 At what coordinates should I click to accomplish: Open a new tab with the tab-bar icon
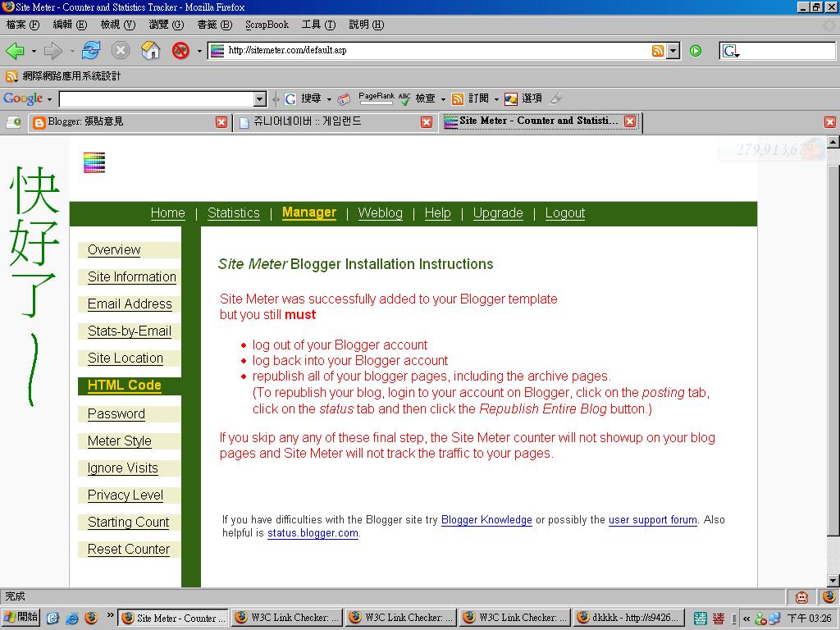(x=13, y=123)
